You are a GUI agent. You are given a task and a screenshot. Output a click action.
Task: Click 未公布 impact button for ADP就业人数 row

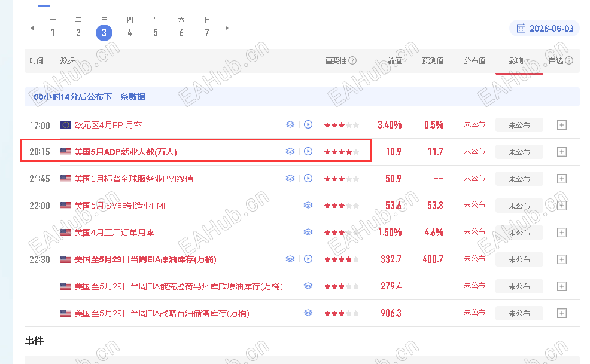coord(519,152)
